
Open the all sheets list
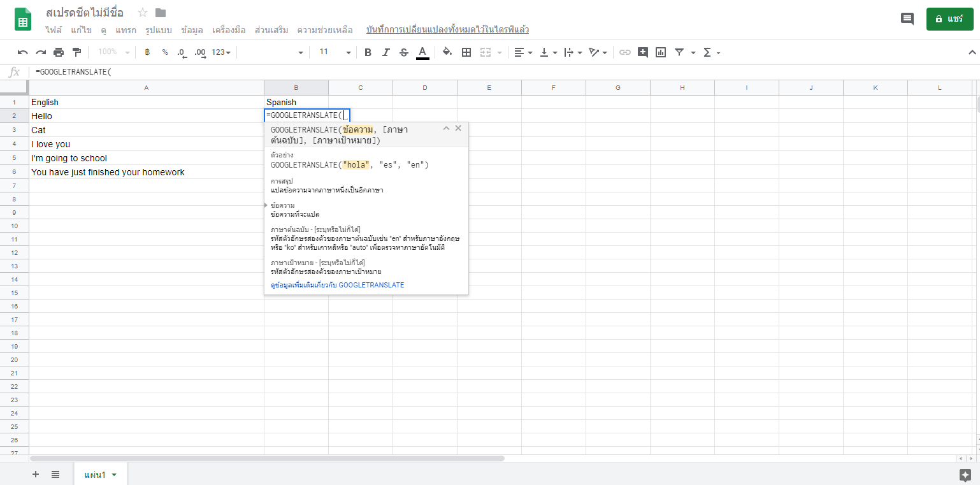(x=55, y=474)
